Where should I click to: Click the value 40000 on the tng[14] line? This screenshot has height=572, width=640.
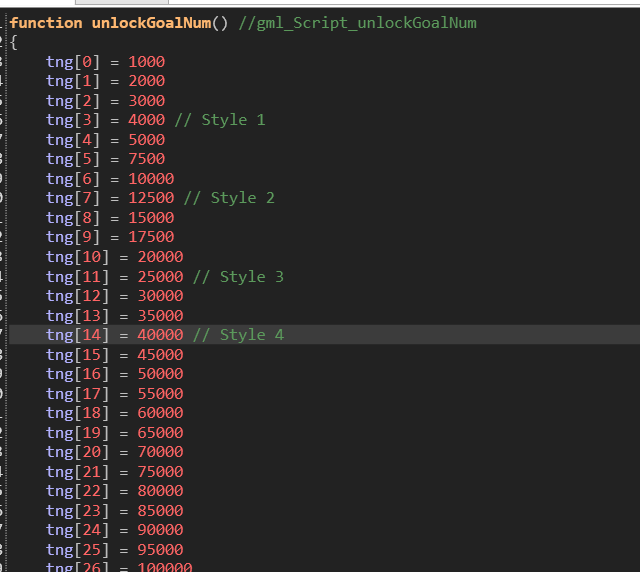pos(160,335)
